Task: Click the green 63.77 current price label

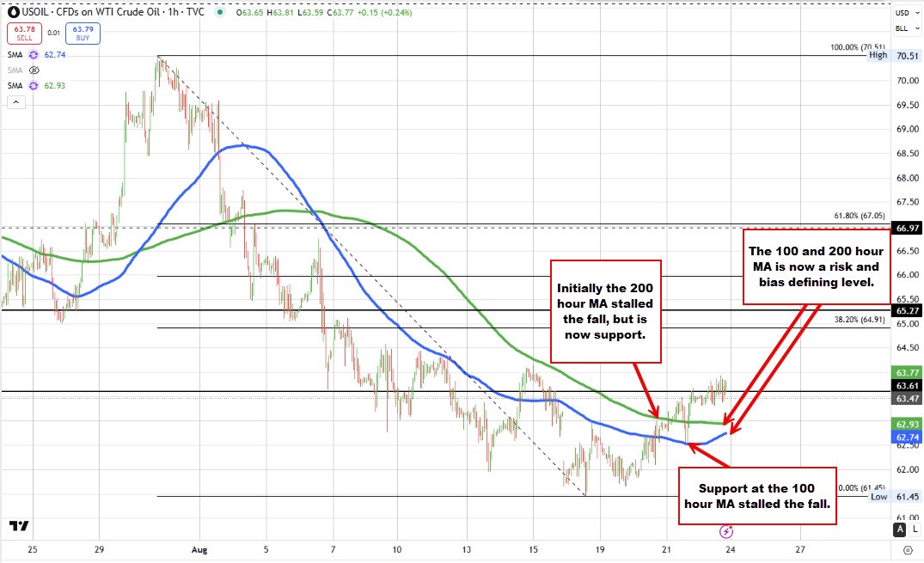Action: 908,372
